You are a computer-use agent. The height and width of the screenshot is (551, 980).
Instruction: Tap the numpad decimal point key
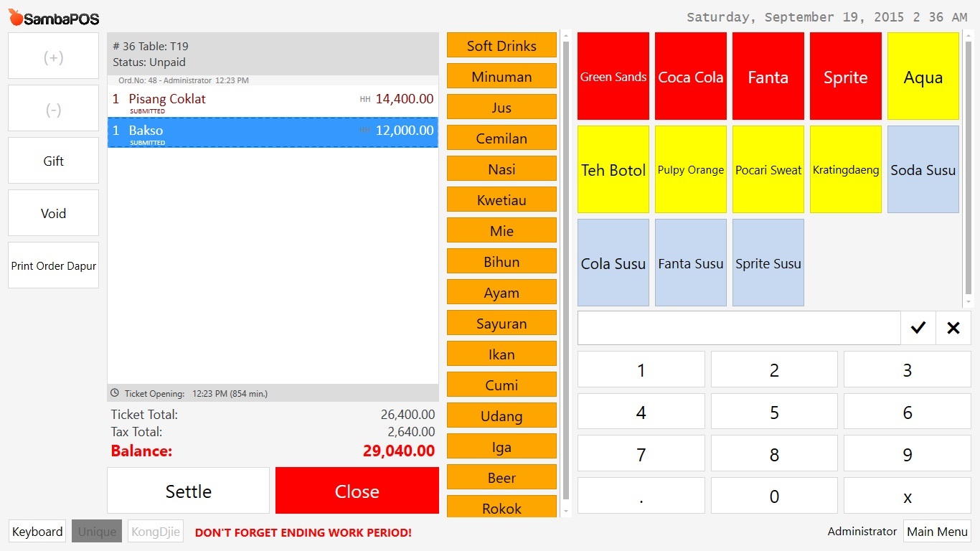click(641, 496)
